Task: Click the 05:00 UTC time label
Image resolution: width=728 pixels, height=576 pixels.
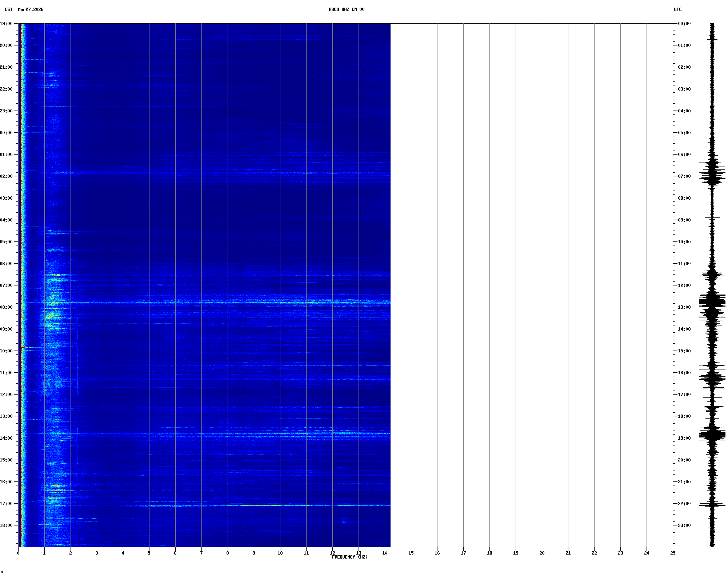Action: 684,133
